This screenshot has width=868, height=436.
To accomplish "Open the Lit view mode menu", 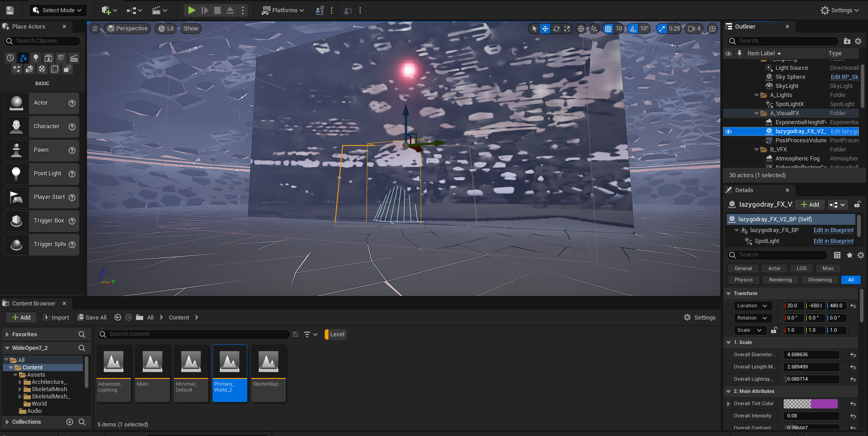I will point(166,29).
